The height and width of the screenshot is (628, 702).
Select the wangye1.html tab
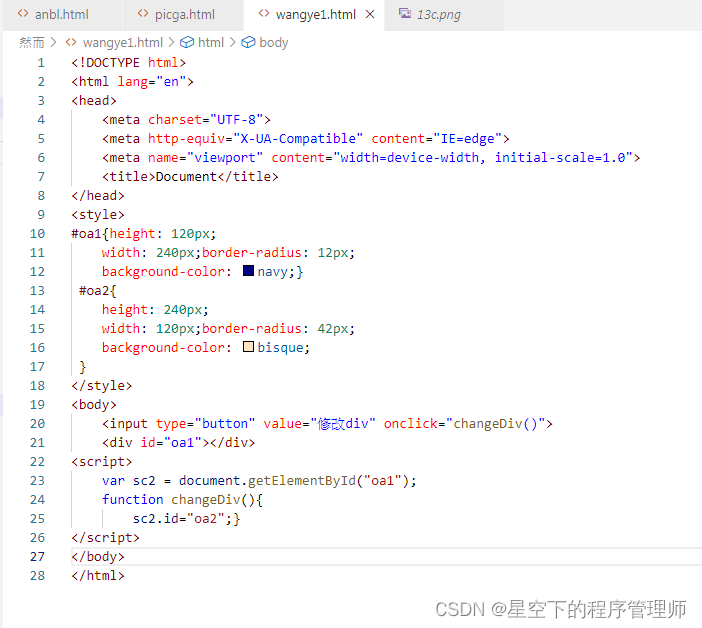[x=315, y=15]
